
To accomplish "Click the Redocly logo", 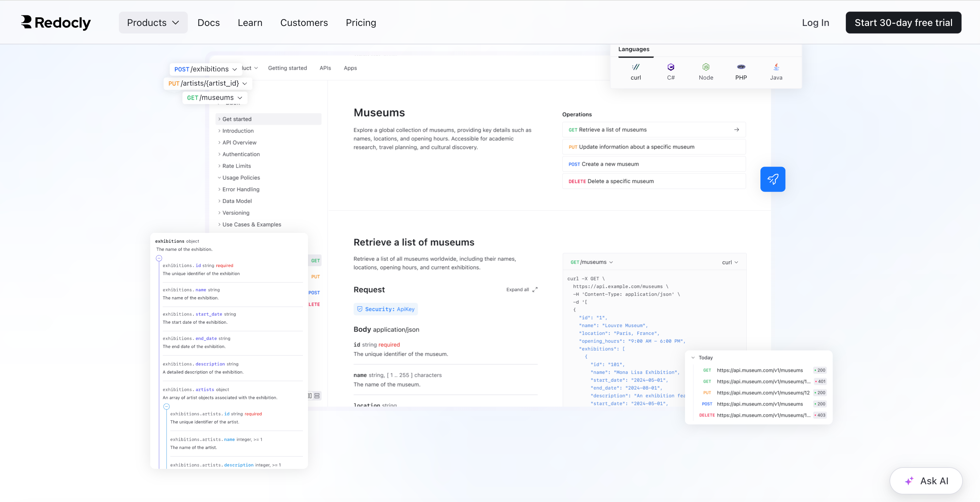I will point(56,23).
